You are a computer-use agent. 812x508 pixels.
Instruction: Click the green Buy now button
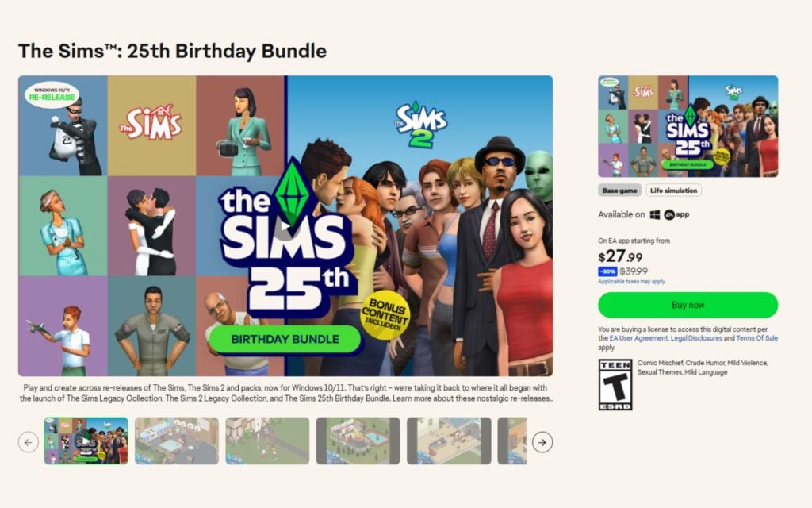(688, 304)
